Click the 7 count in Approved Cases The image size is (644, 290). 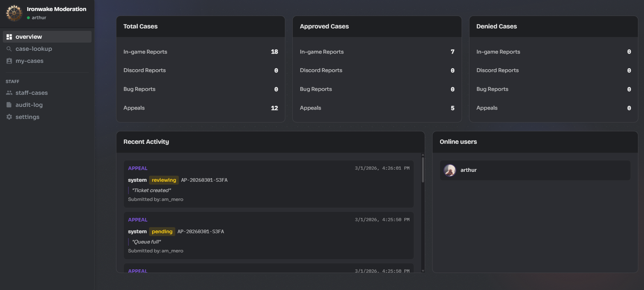[452, 52]
